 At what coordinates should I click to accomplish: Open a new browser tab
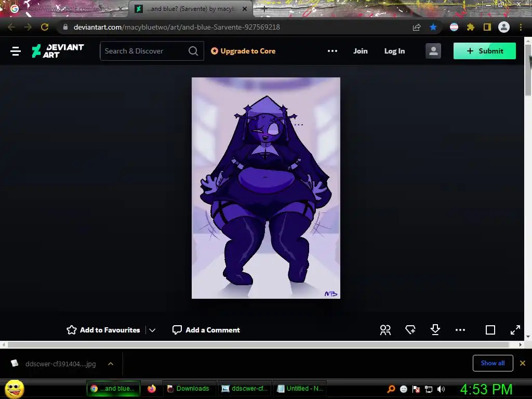click(264, 9)
